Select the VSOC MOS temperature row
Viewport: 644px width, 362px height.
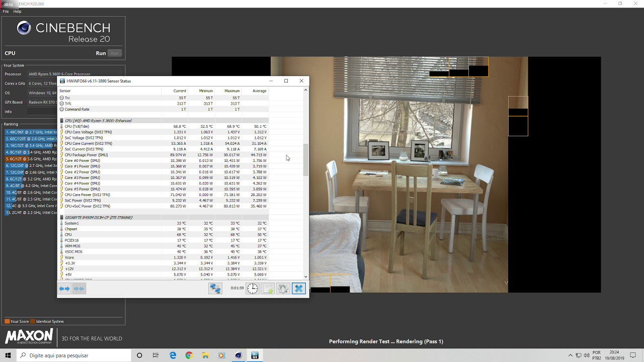[x=164, y=252]
